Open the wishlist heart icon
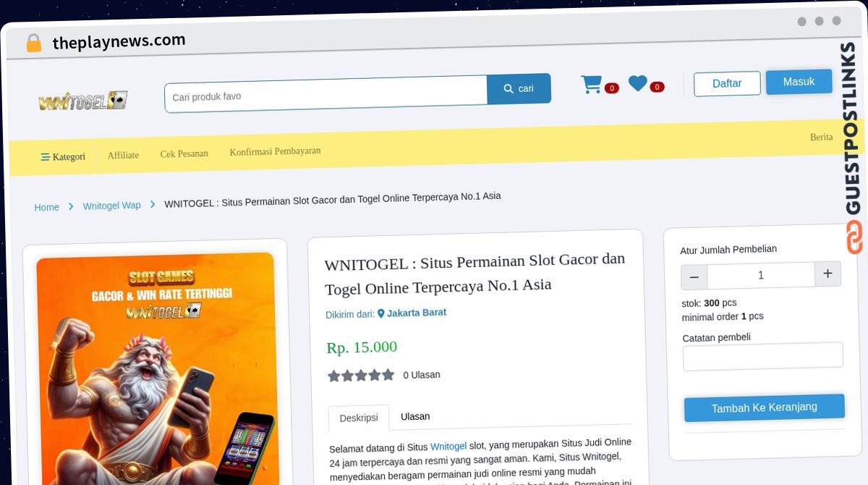868x485 pixels. click(637, 84)
